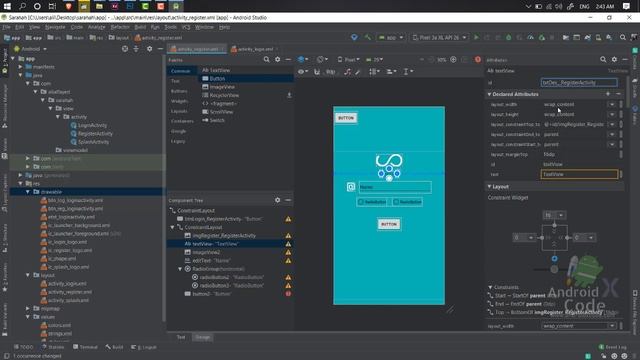The width and height of the screenshot is (640, 360).
Task: Open the File menu
Action: tap(7, 27)
